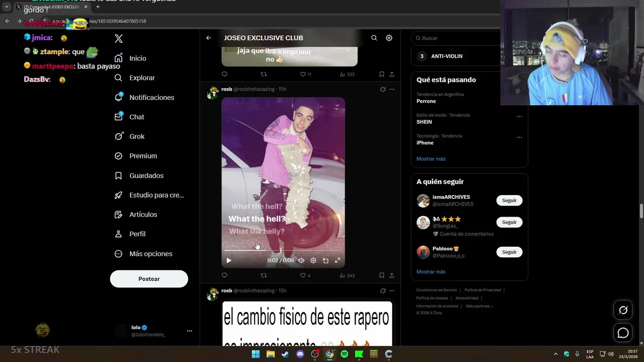
Task: Share the top post with 333 views
Action: tap(391, 74)
